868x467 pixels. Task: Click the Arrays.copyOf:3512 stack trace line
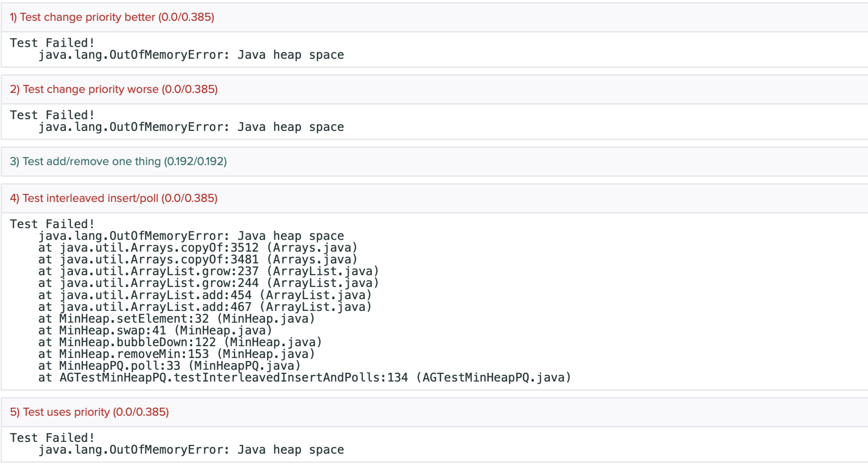point(198,248)
